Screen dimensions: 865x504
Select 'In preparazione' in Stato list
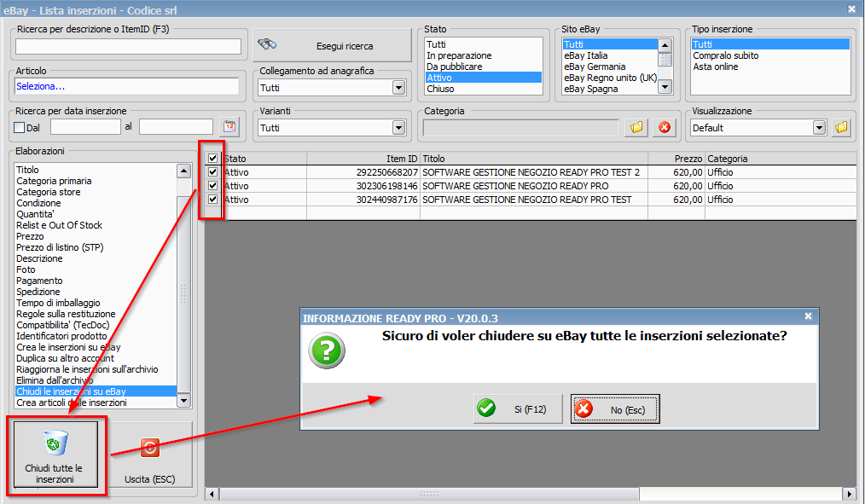pyautogui.click(x=483, y=55)
